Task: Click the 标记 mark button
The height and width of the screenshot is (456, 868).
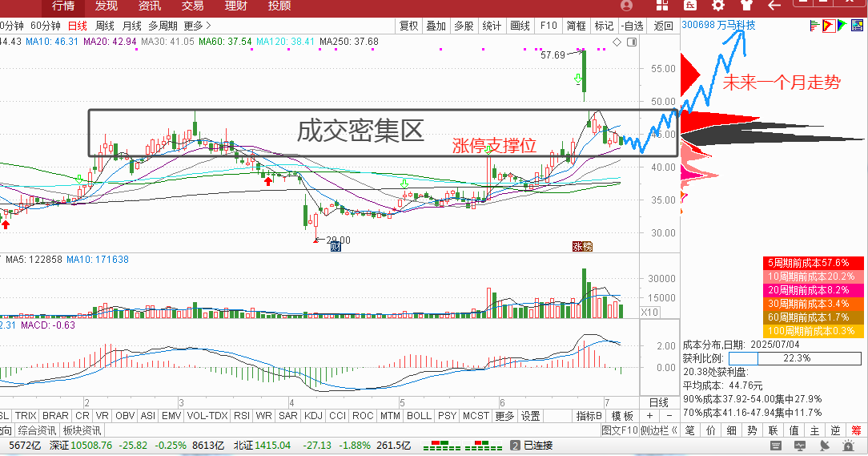Action: tap(604, 26)
